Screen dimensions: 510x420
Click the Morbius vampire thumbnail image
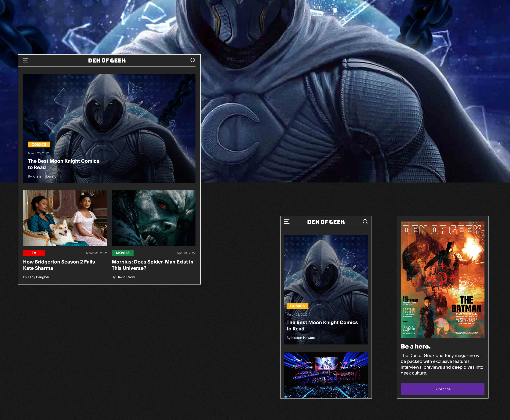coord(153,218)
